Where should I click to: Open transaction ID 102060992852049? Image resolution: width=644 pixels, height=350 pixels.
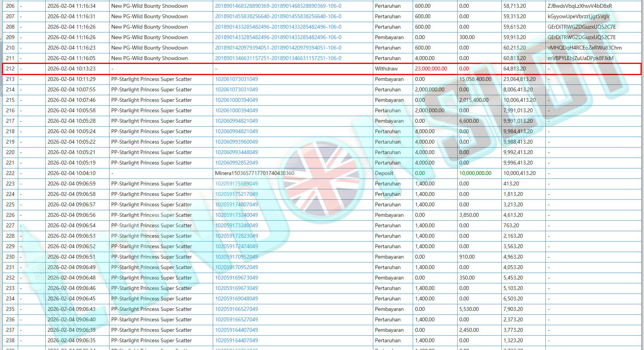tap(236, 163)
